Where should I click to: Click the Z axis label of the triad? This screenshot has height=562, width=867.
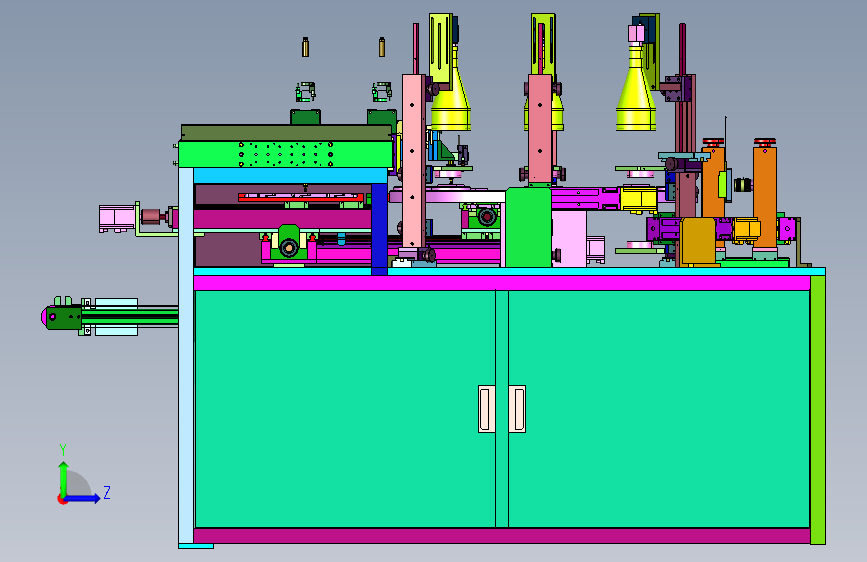[107, 492]
